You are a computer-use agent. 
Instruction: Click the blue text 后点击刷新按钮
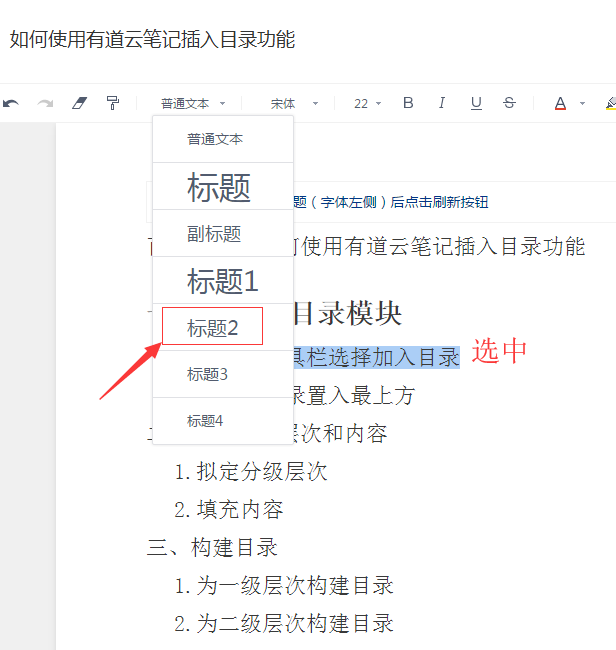pos(439,202)
